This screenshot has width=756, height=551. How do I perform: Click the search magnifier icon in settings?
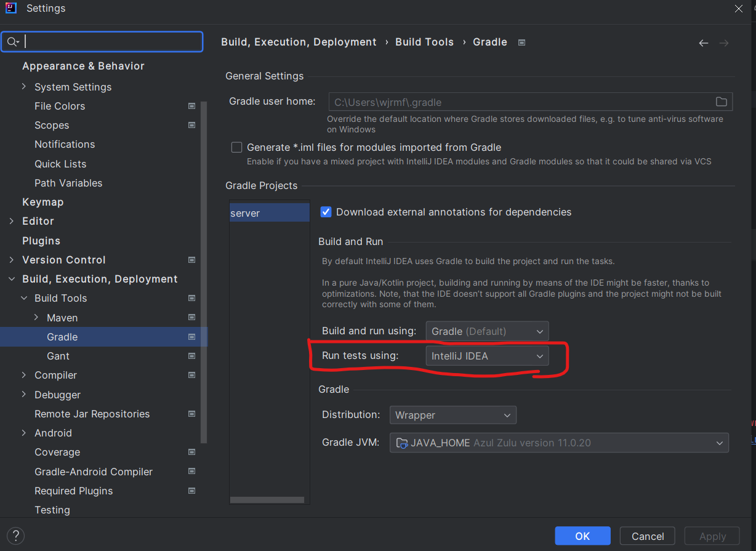pyautogui.click(x=12, y=42)
